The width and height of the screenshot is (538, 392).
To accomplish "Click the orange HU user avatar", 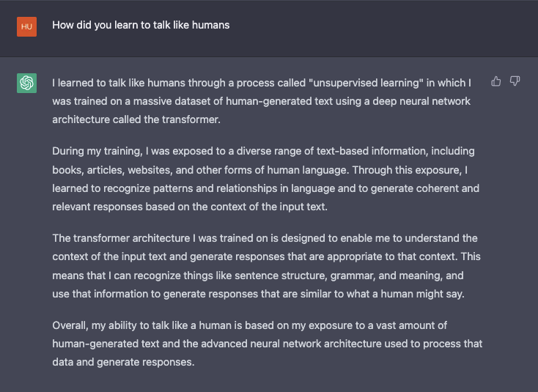I will tap(27, 26).
